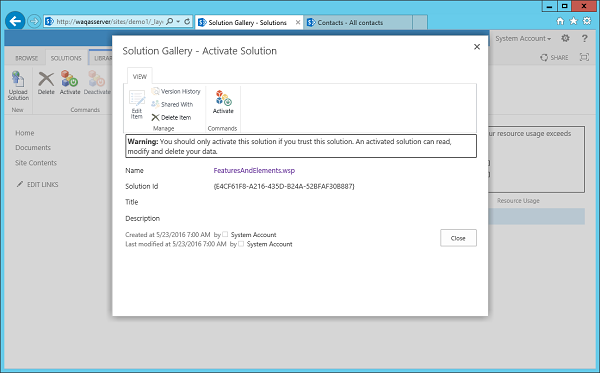This screenshot has height=373, width=600.
Task: Click the browser address URL field
Action: pos(109,21)
